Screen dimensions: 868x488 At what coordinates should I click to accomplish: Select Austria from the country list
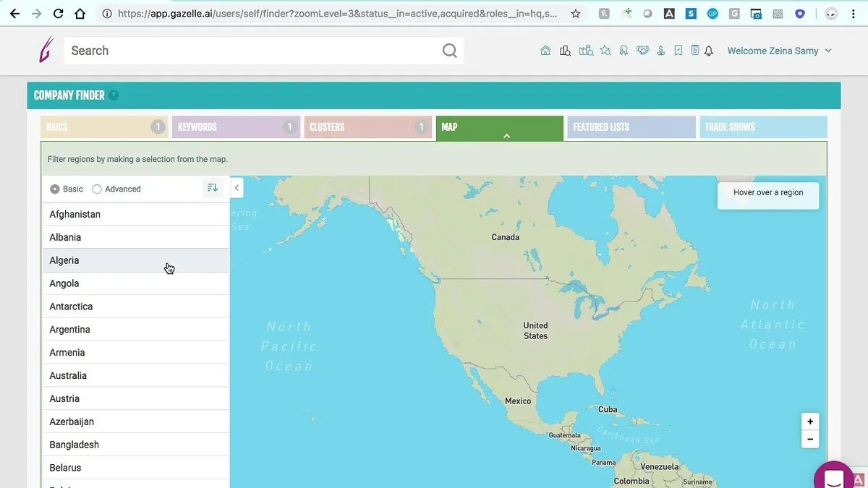click(135, 398)
